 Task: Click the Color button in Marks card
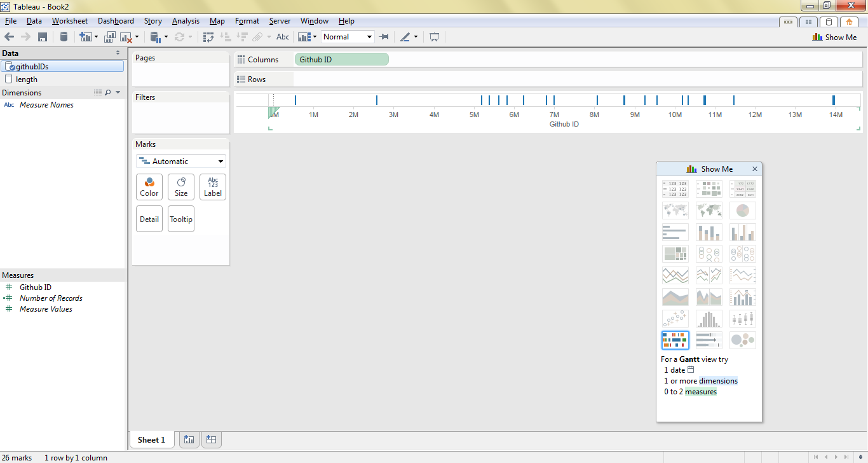tap(149, 187)
